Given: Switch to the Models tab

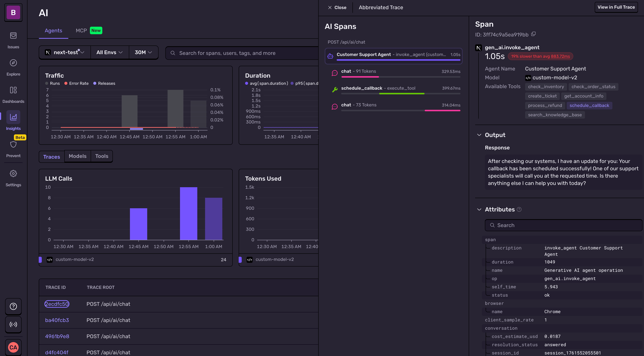Looking at the screenshot, I should pyautogui.click(x=77, y=156).
